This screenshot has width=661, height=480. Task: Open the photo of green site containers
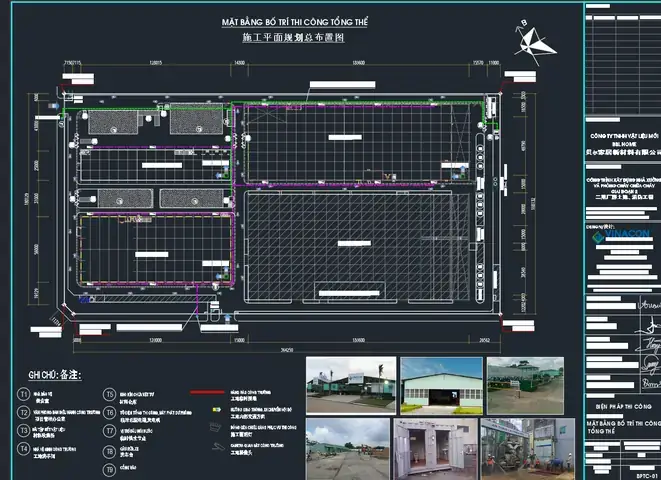pyautogui.click(x=525, y=385)
